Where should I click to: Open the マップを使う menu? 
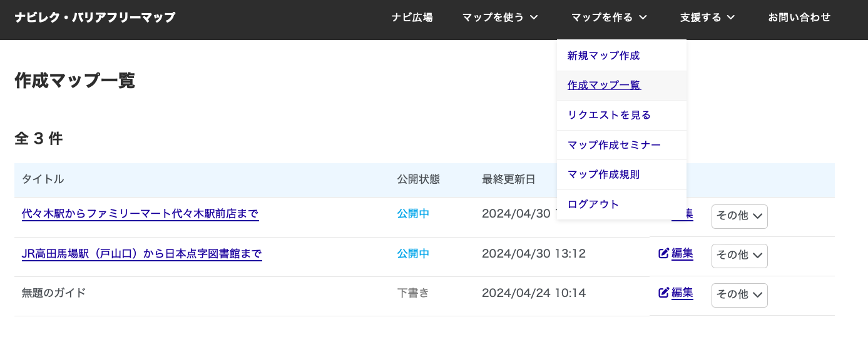[x=499, y=18]
